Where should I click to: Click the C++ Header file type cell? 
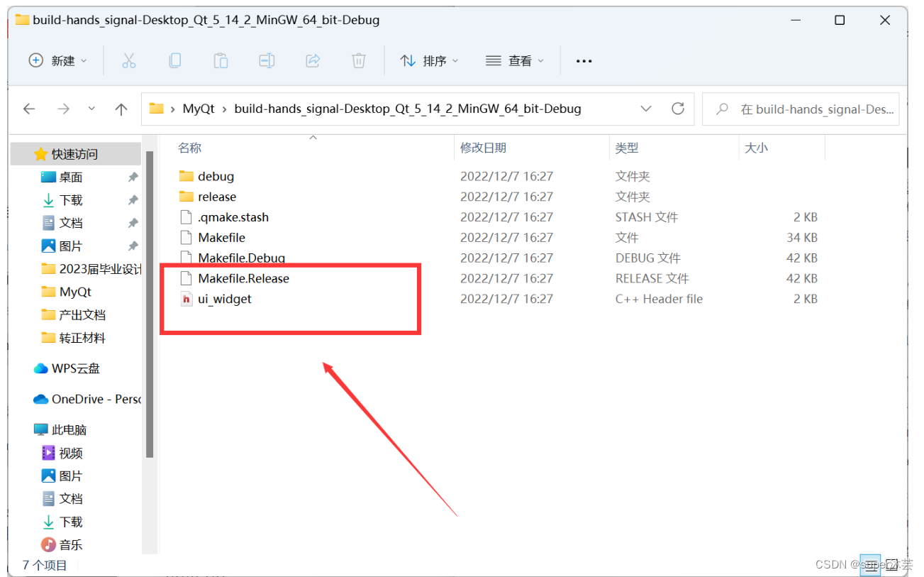659,299
